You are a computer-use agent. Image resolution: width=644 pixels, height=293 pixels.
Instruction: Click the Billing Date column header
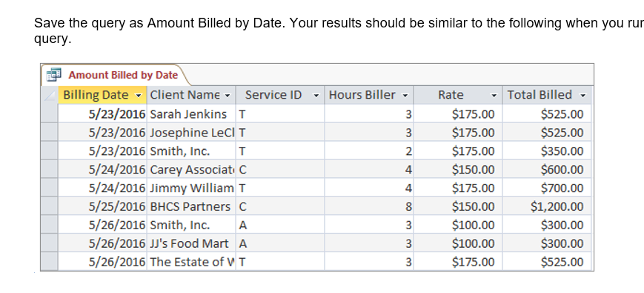tap(102, 95)
